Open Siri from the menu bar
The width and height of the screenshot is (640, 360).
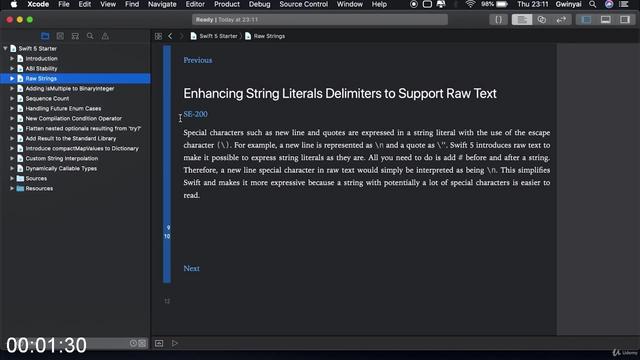click(x=609, y=4)
